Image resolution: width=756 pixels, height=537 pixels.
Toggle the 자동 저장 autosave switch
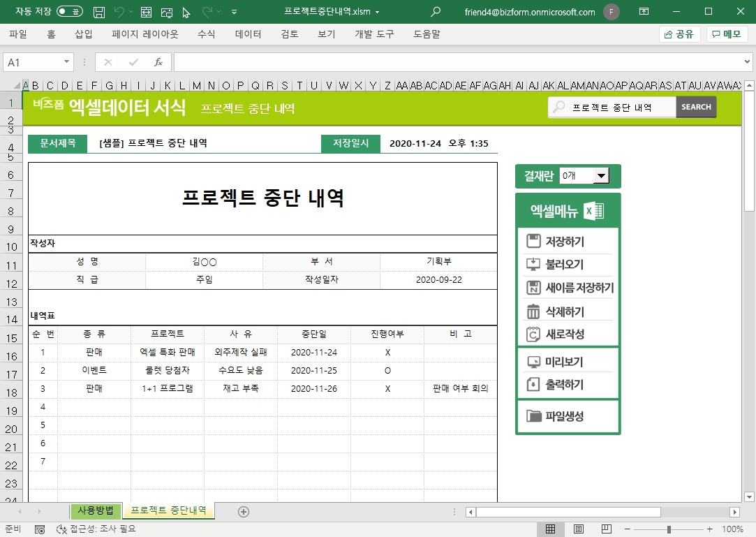tap(69, 12)
